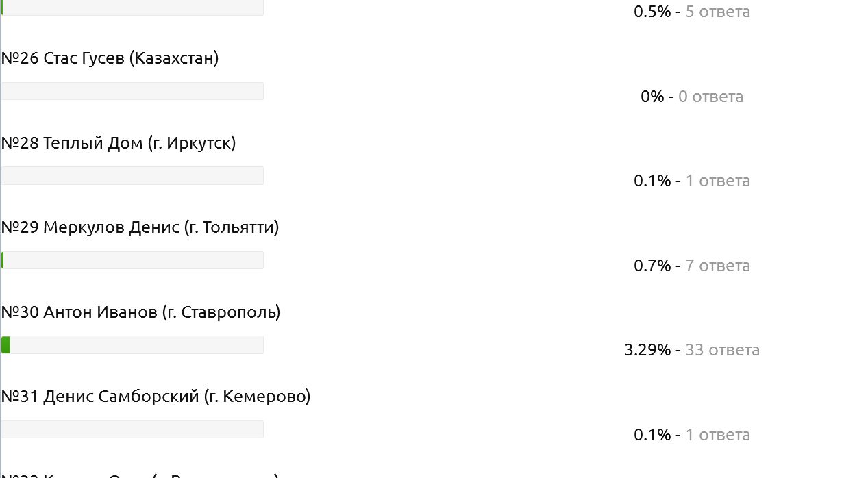Click the "3.29%" percentage value
The height and width of the screenshot is (478, 868).
[x=647, y=350]
